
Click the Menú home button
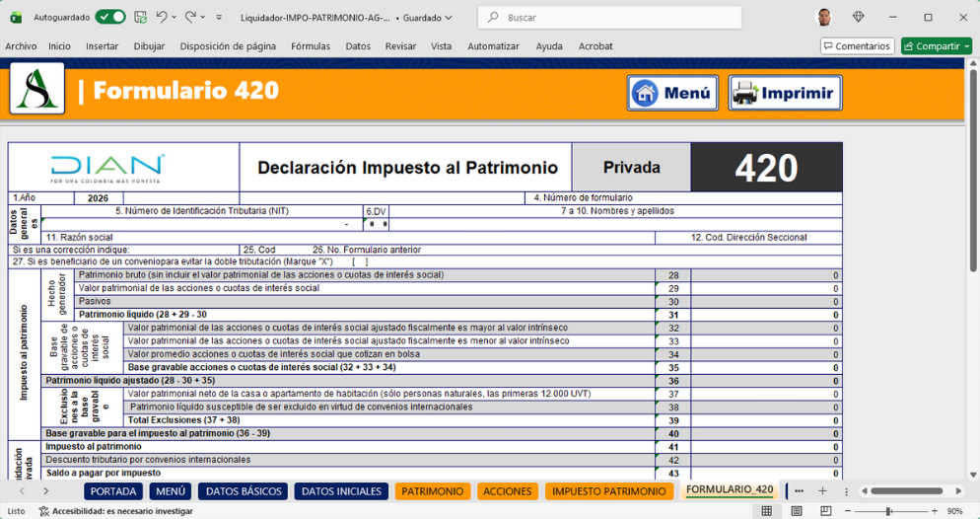(672, 93)
